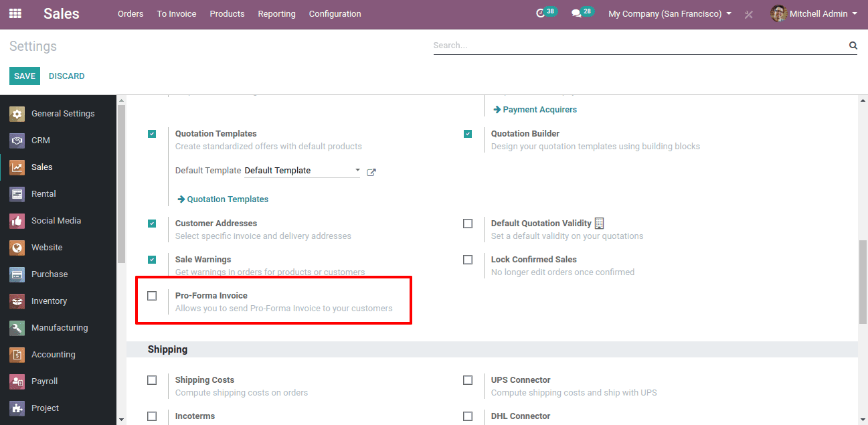Enable the Shipping Costs checkbox
This screenshot has height=425, width=868.
pos(152,380)
